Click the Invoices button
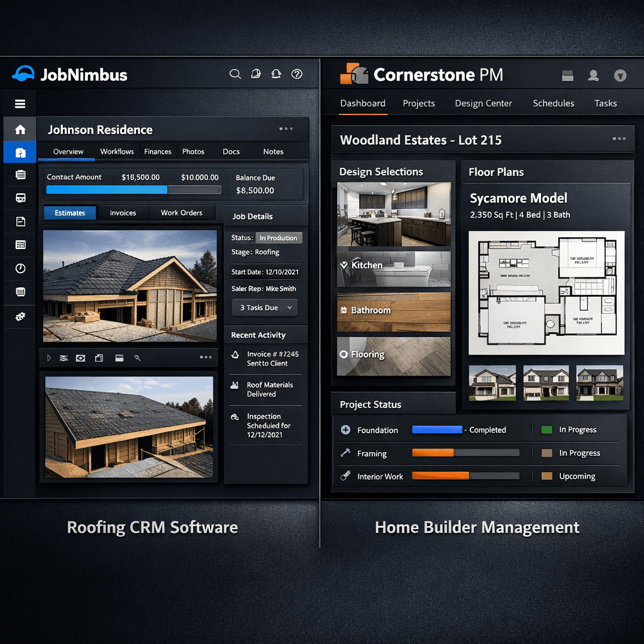Viewport: 644px width, 644px height. click(x=123, y=213)
